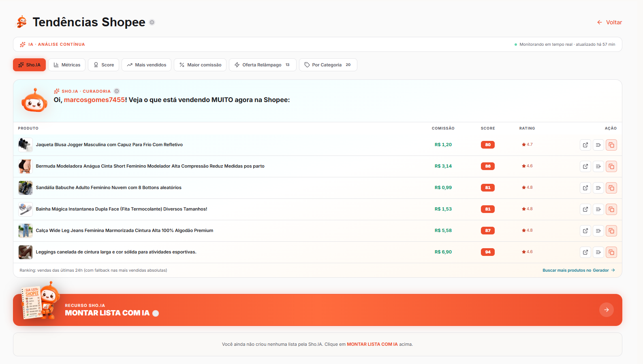The width and height of the screenshot is (643, 364).
Task: Click the Sho.IA robot avatar
Action: click(34, 101)
